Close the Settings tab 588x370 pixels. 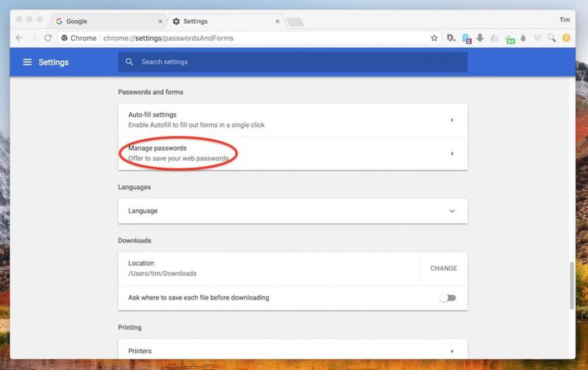[x=277, y=21]
